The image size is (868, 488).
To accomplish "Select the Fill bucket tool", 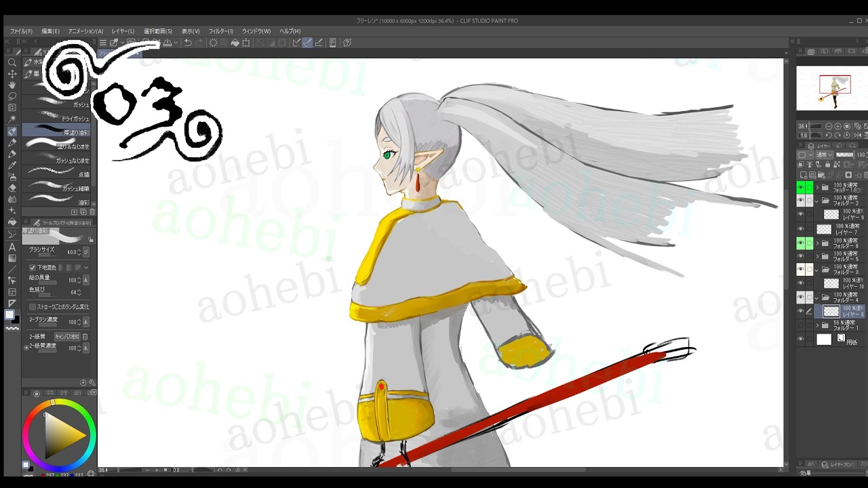I will 12,222.
